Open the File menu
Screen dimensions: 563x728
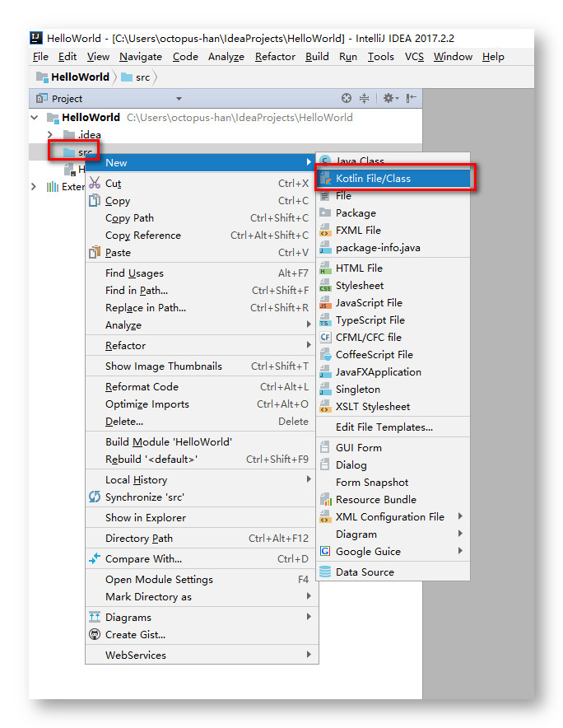[x=40, y=57]
